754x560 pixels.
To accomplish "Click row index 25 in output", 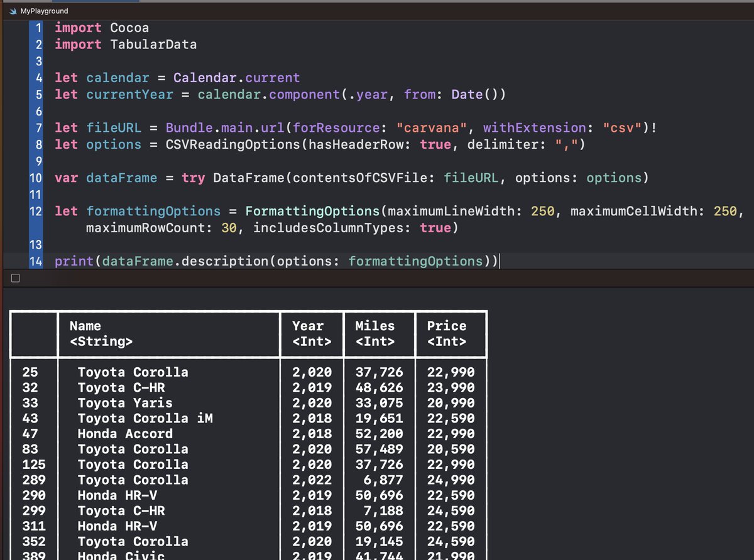I will (x=30, y=372).
